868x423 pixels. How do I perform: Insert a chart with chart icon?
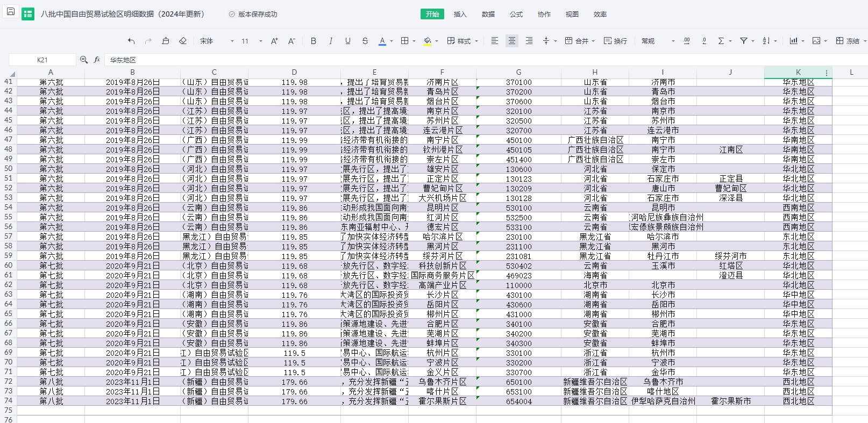tap(794, 41)
